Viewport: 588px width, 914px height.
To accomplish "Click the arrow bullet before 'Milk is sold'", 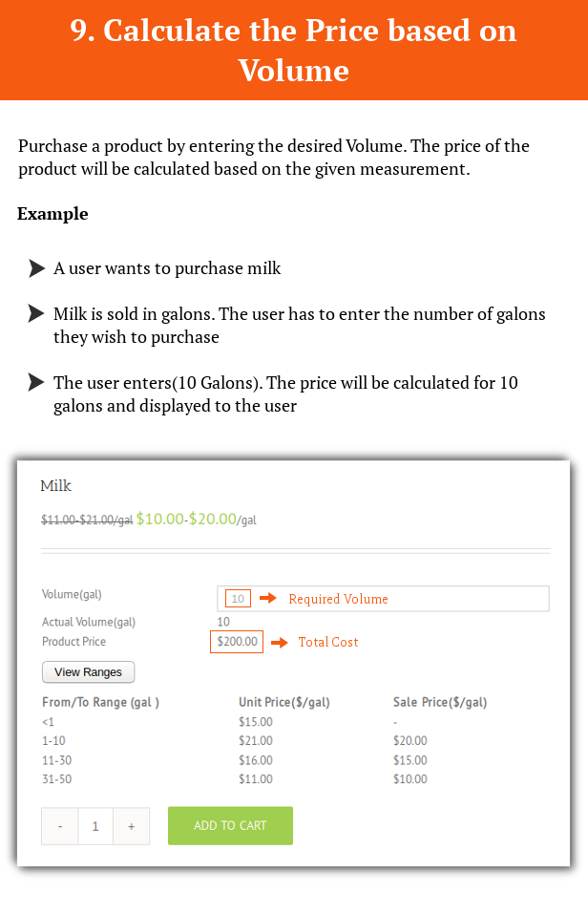I will 36,313.
